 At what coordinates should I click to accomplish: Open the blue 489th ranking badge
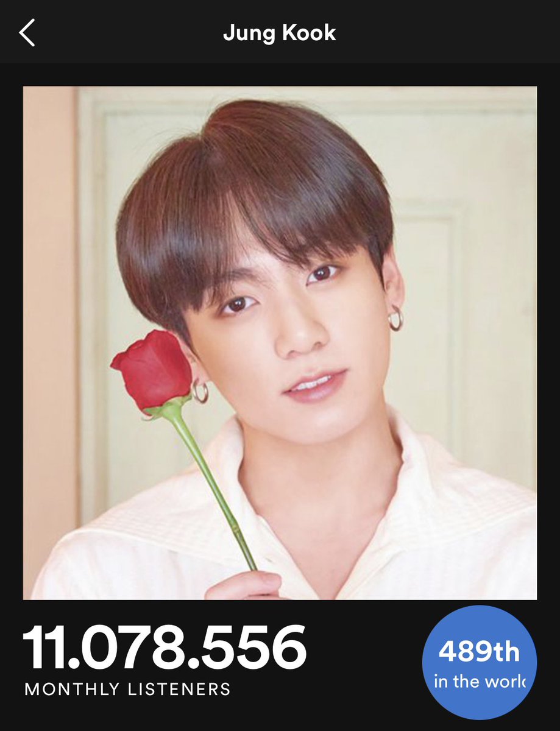pyautogui.click(x=480, y=663)
